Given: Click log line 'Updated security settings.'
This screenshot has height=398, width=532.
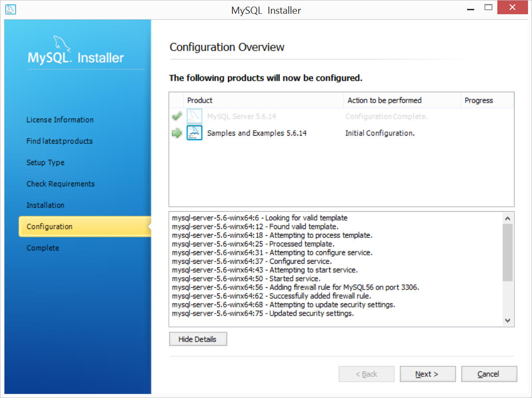Looking at the screenshot, I should point(263,313).
